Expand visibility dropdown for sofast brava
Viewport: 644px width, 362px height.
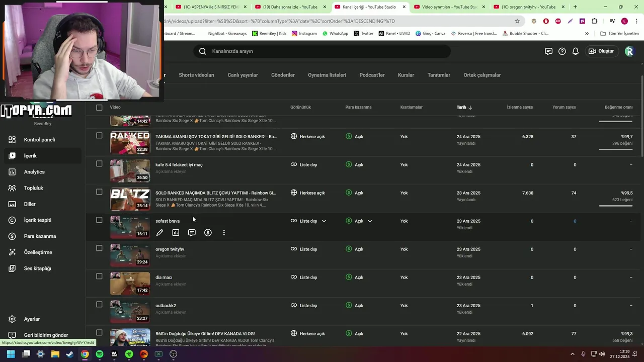click(x=324, y=221)
